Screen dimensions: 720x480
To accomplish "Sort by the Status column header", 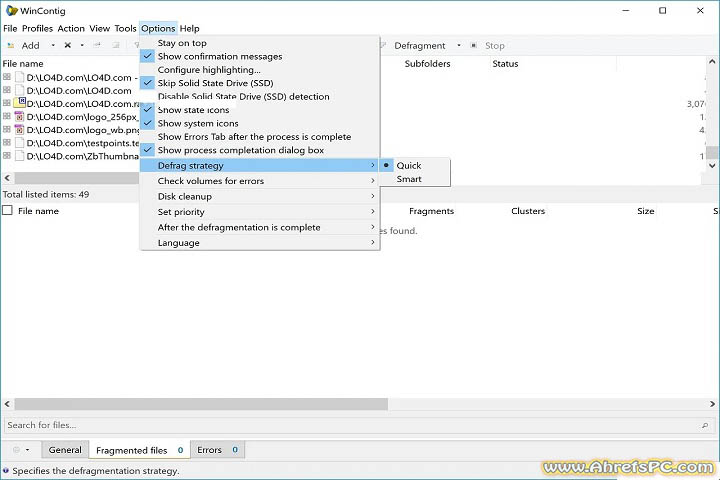I will click(x=505, y=63).
